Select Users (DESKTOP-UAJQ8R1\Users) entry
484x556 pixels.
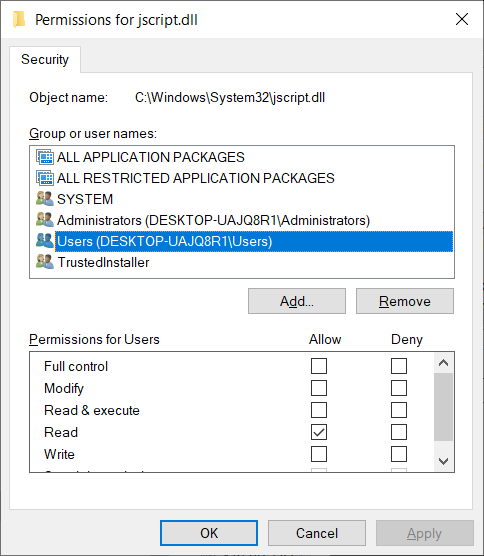254,241
